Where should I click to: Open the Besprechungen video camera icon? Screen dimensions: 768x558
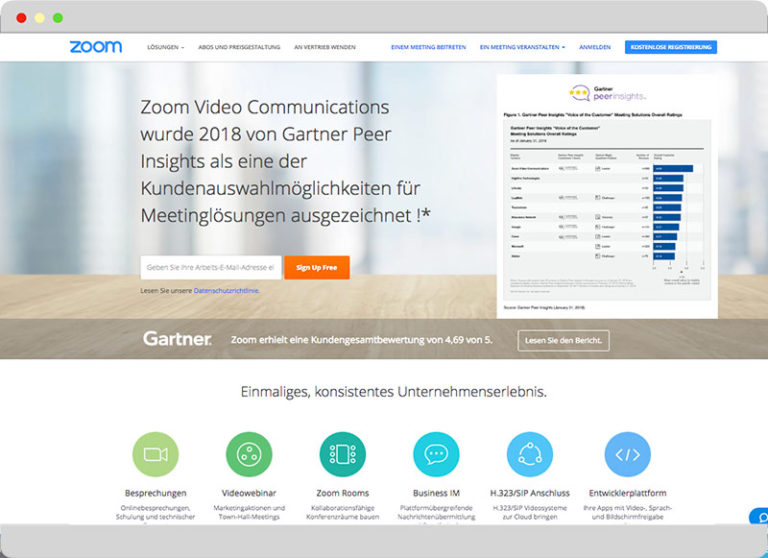[155, 454]
